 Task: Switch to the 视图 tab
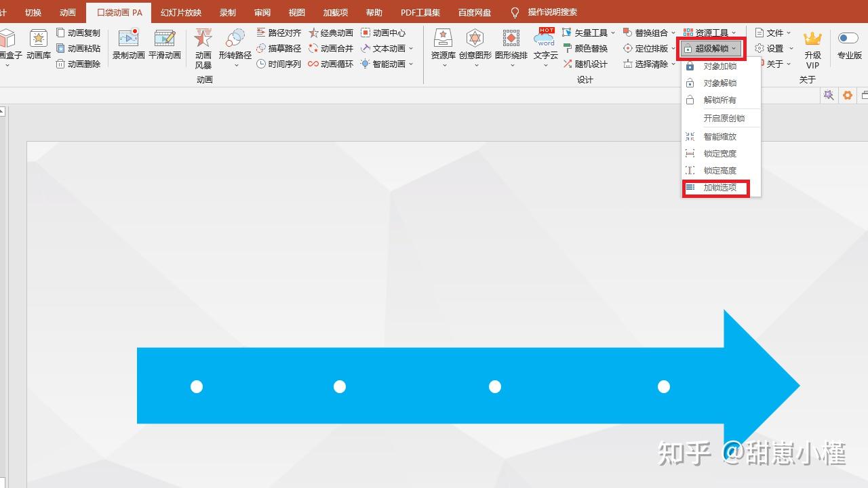pyautogui.click(x=296, y=12)
